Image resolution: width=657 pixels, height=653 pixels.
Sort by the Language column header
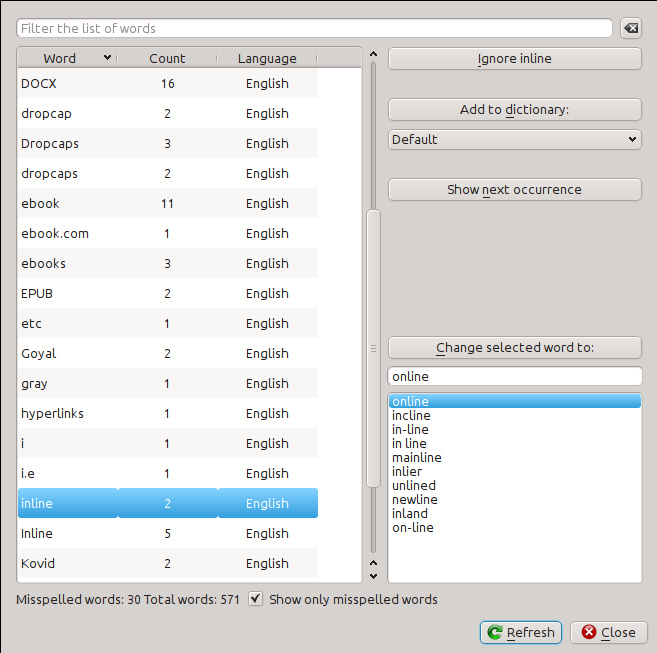(267, 59)
